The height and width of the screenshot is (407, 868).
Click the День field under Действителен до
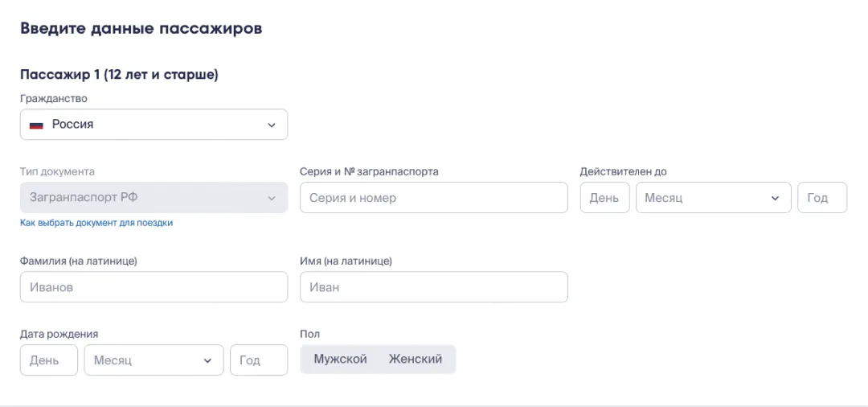tap(604, 198)
